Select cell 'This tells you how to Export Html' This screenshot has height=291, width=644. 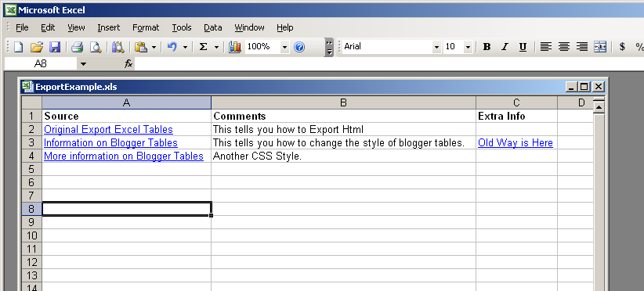(343, 129)
